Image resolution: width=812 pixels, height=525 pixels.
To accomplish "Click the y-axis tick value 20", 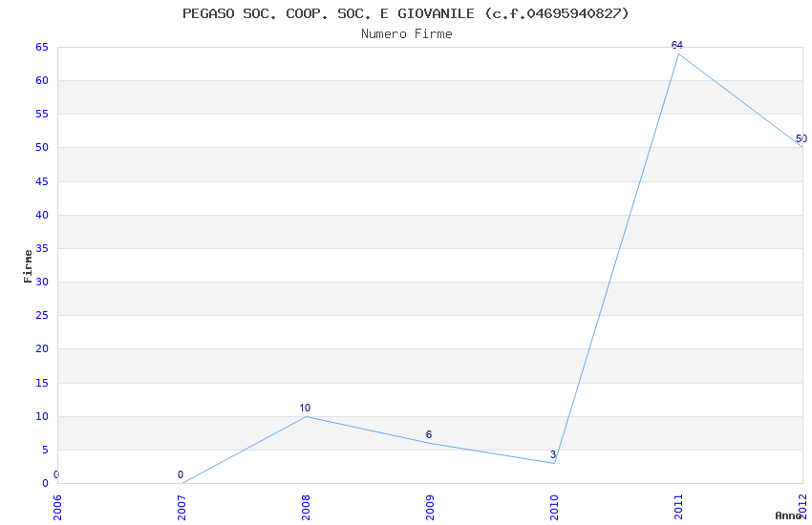I will point(42,348).
